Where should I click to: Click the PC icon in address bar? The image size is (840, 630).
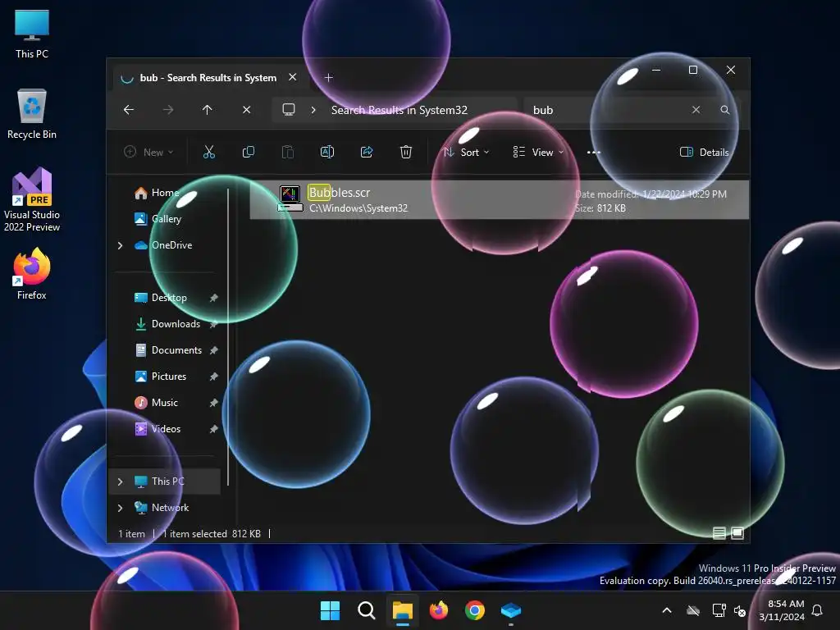[x=289, y=110]
